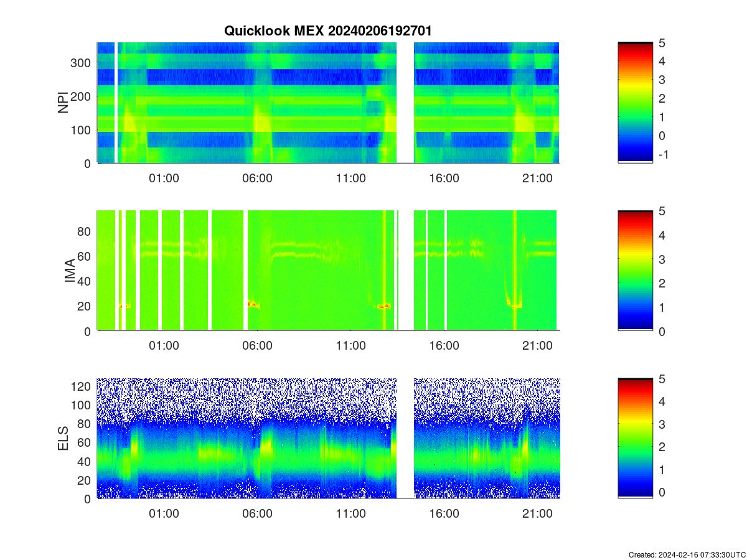Click the 21:00 tick under IMA panel
Screen dimensions: 747x560
pos(537,346)
